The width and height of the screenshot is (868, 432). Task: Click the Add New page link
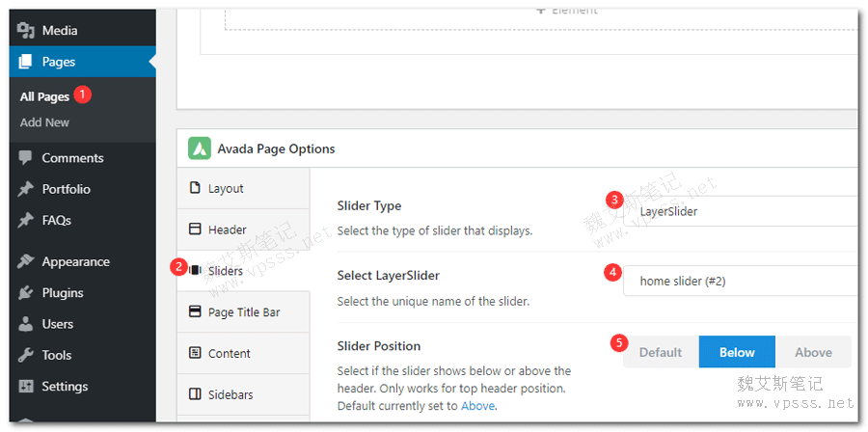(x=44, y=122)
